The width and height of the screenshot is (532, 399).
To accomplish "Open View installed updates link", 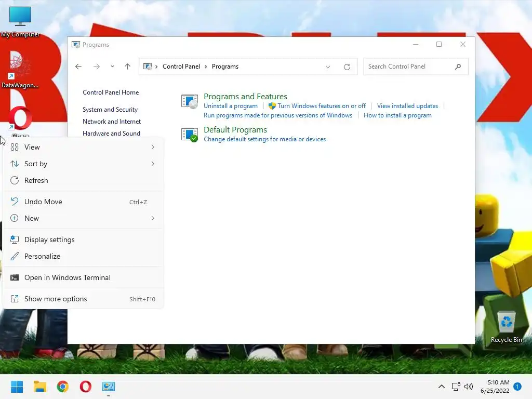I will pyautogui.click(x=407, y=106).
